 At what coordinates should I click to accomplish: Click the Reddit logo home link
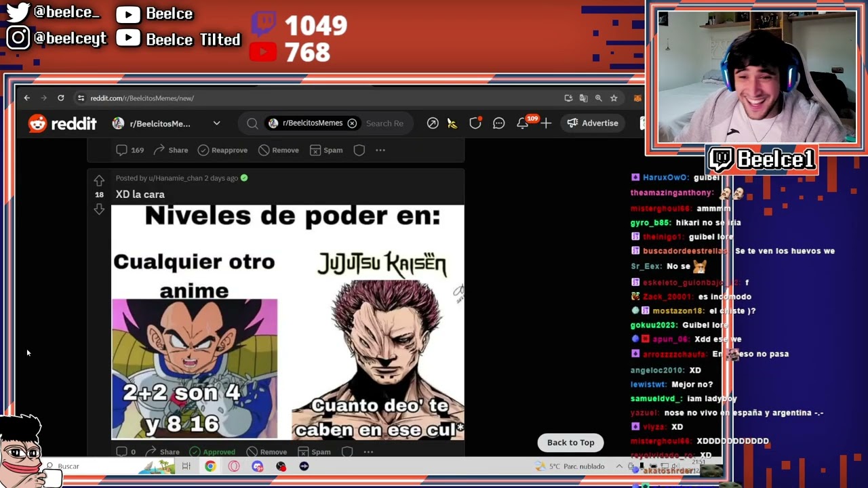click(62, 123)
